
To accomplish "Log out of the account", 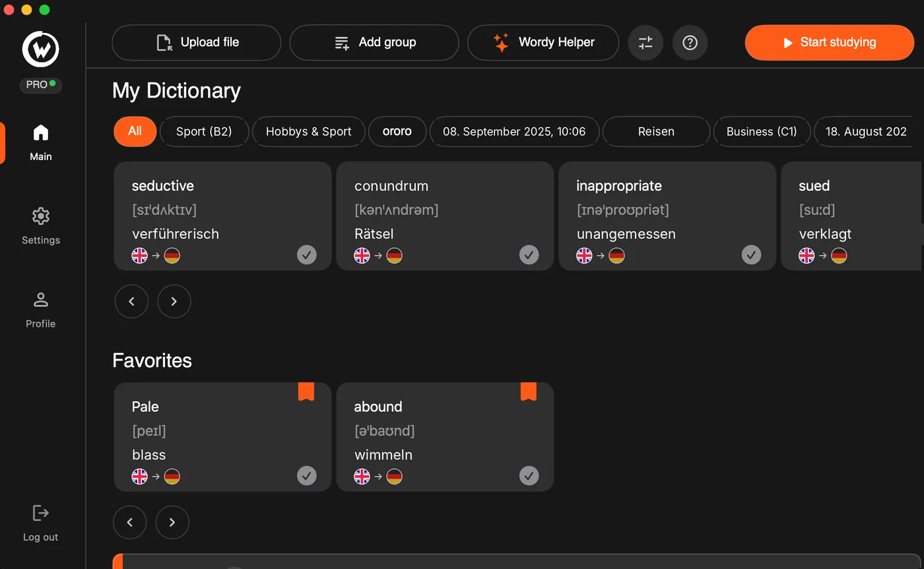I will click(40, 523).
